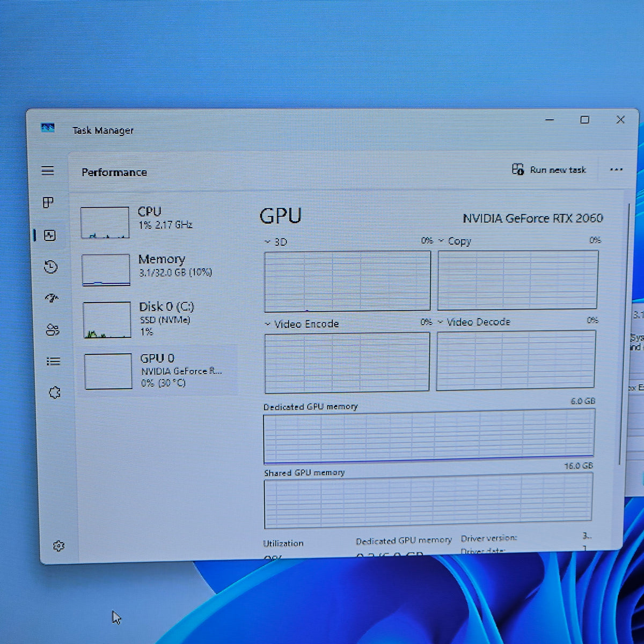Viewport: 644px width, 644px height.
Task: Click the GPU panel vertical scrollbar
Action: point(624,333)
